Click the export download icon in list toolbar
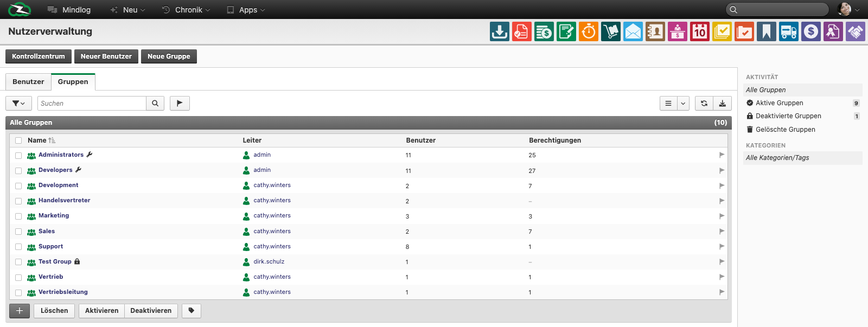The width and height of the screenshot is (868, 327). point(722,103)
